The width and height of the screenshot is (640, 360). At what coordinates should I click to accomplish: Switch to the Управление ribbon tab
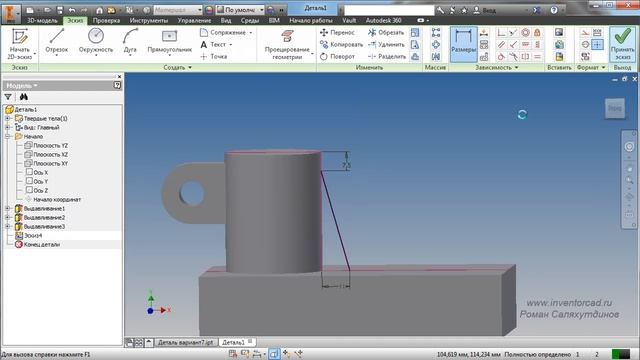coord(194,20)
